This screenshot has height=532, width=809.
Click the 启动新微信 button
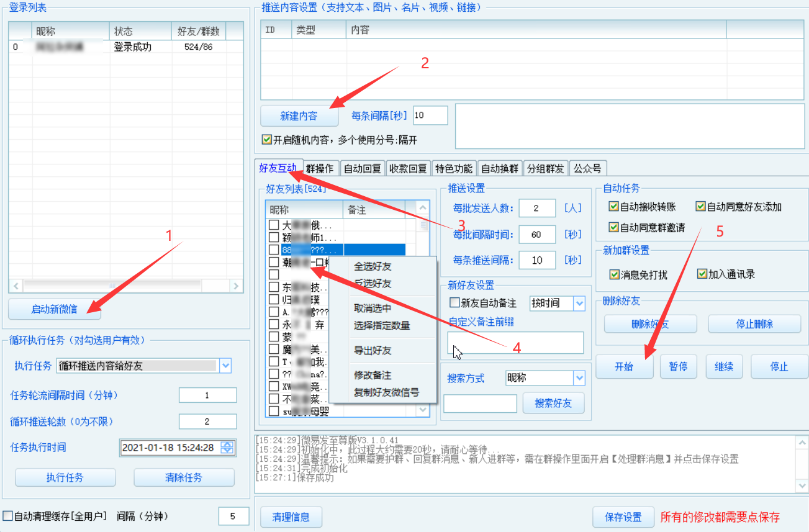(55, 309)
